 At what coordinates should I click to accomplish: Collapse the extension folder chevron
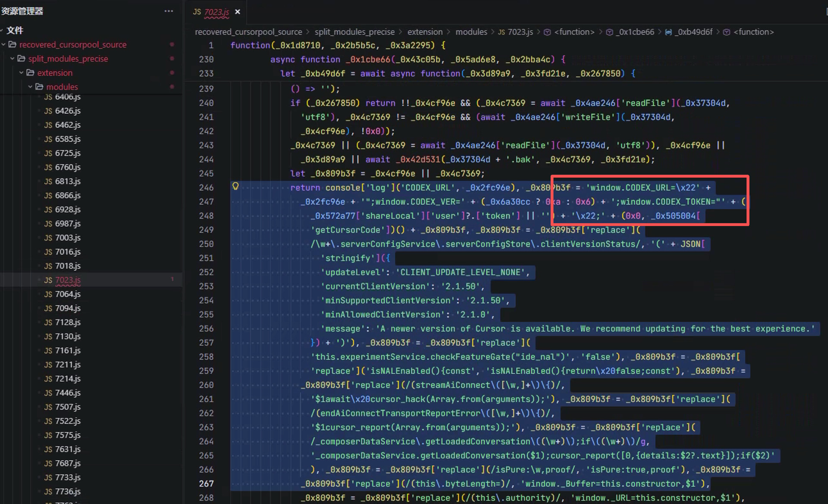pyautogui.click(x=22, y=73)
